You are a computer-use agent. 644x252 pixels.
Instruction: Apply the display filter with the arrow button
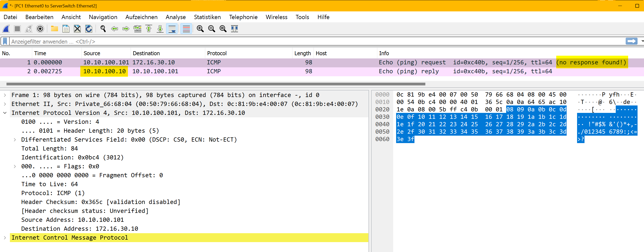pyautogui.click(x=631, y=41)
